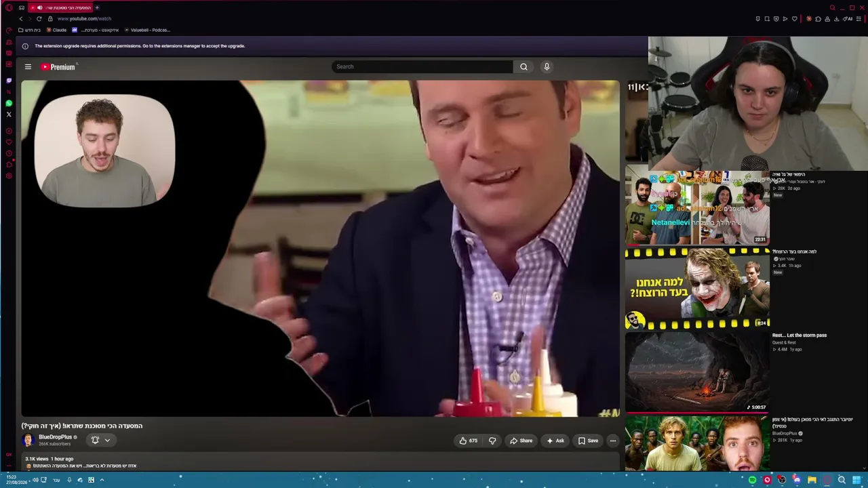Open the WhatsApp sidebar icon
868x488 pixels.
[9, 103]
